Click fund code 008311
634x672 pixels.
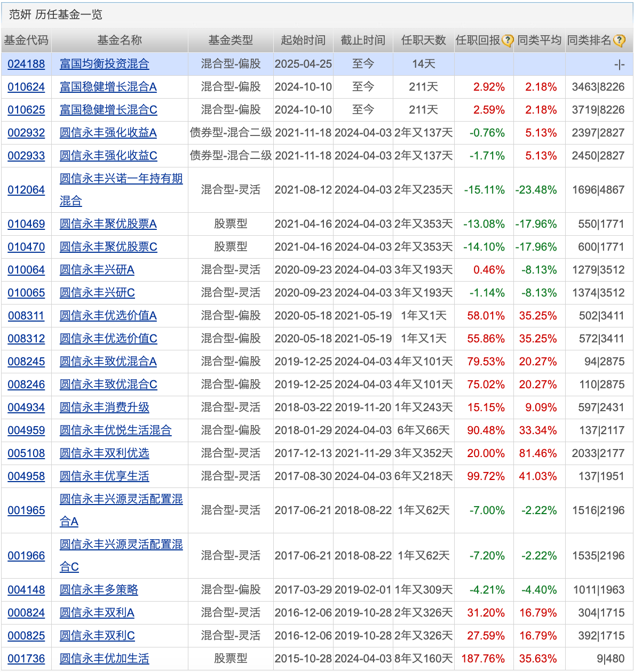point(26,316)
